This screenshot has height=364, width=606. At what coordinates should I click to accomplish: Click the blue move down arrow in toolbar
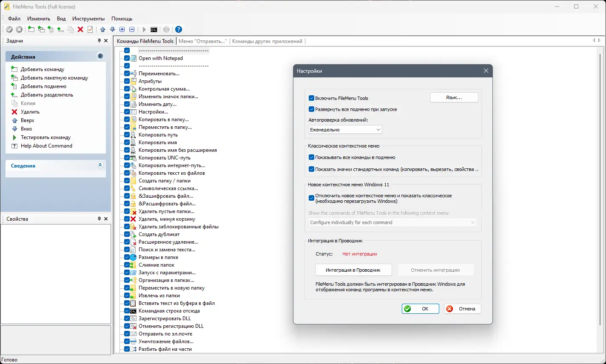pyautogui.click(x=112, y=29)
